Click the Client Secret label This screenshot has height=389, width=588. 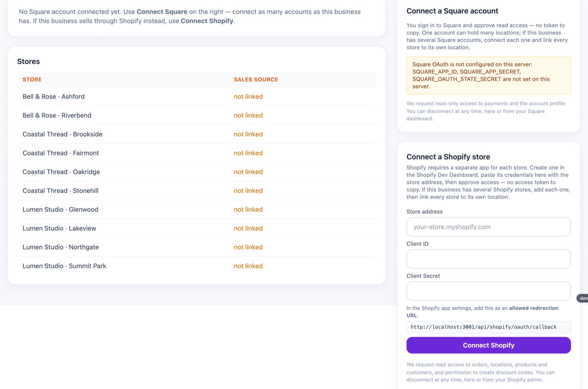tap(423, 276)
